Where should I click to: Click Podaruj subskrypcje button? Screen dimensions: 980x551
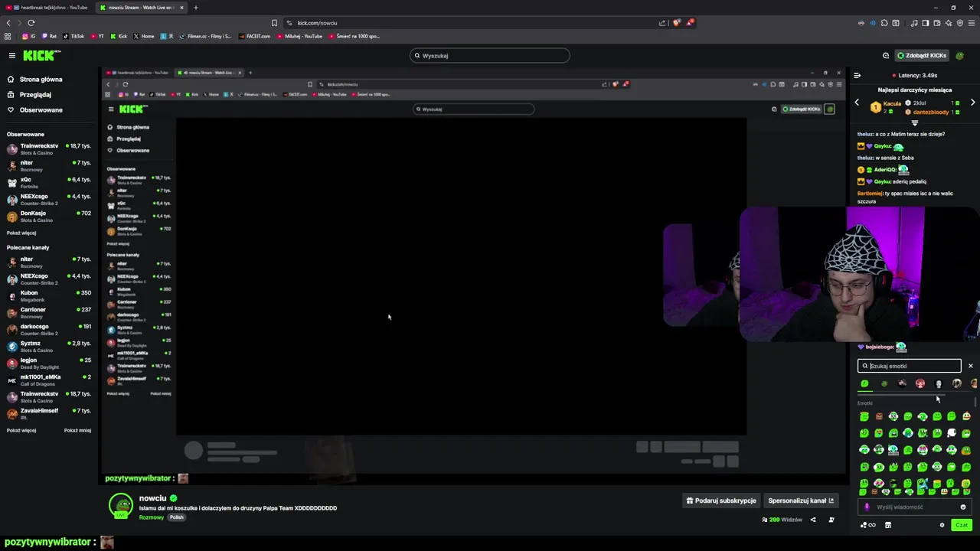point(721,500)
